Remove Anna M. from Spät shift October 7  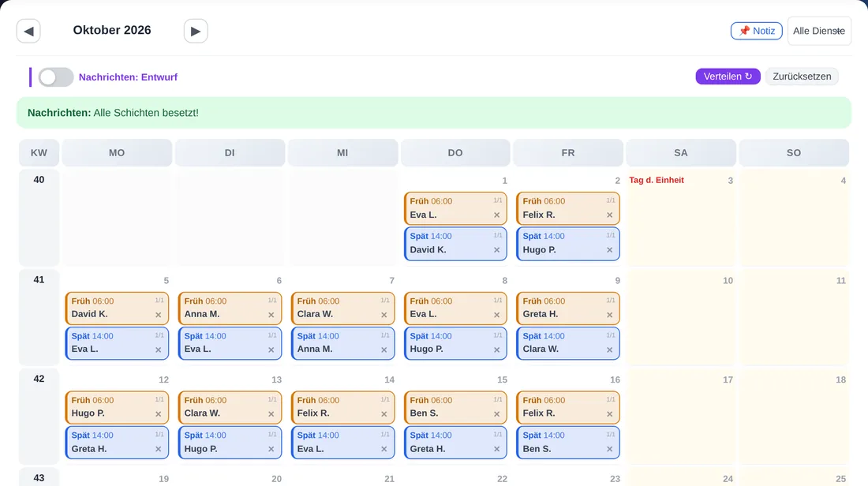coord(383,350)
